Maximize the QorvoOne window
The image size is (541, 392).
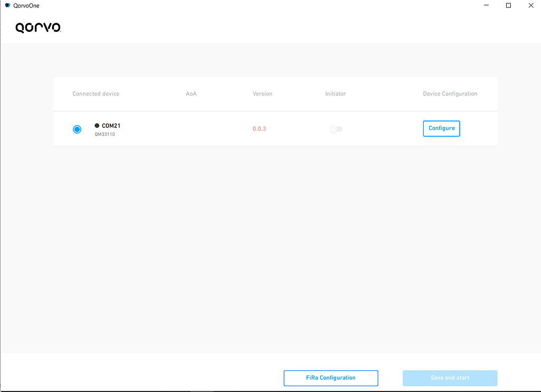[x=508, y=5]
